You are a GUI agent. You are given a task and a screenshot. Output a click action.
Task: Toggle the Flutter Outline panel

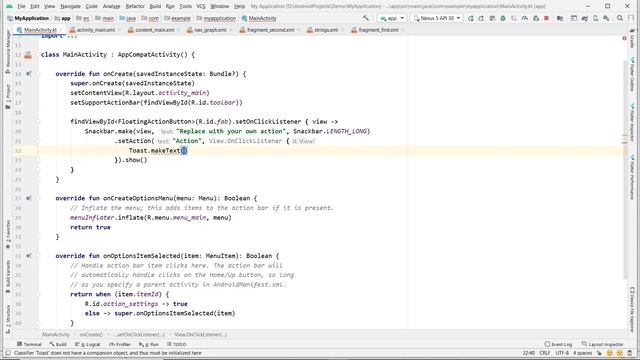(x=632, y=75)
